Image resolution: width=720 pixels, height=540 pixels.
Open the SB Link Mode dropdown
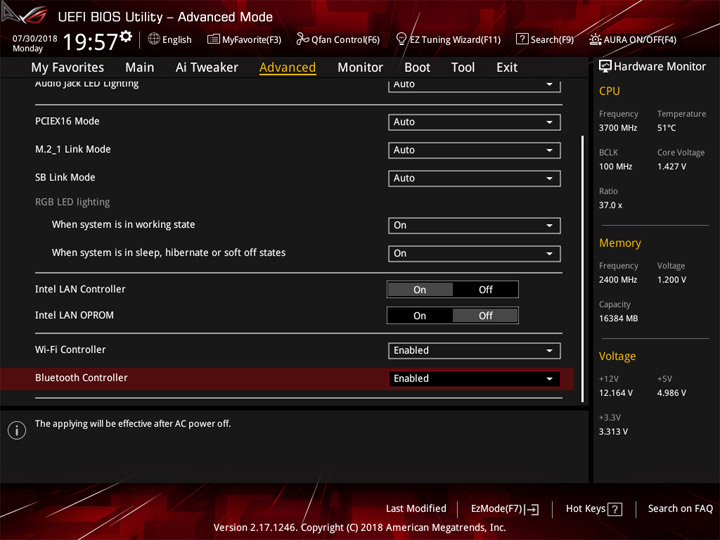point(474,178)
